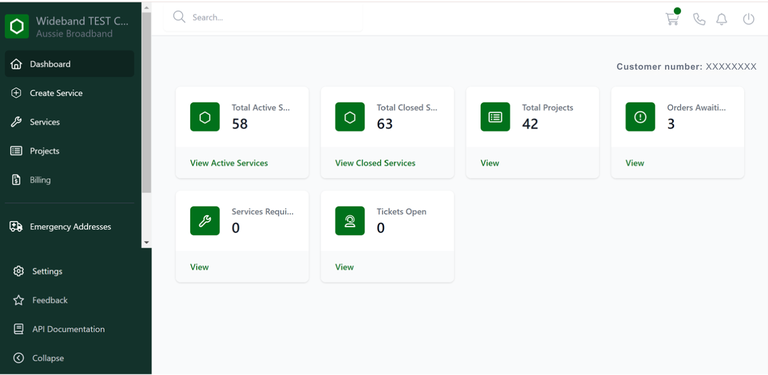Screen dimensions: 768x375
Task: Click the Orders Awaiti... label
Action: click(x=696, y=108)
